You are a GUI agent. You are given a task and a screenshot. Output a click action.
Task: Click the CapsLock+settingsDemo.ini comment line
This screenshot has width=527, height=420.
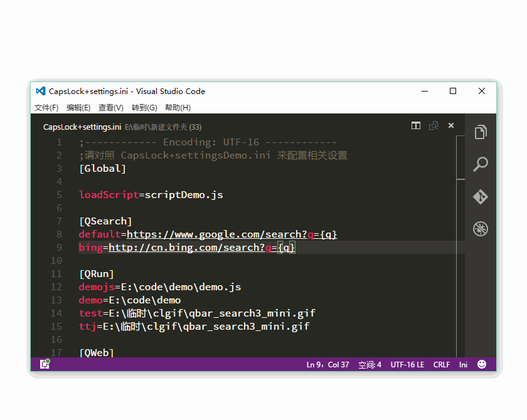click(213, 155)
